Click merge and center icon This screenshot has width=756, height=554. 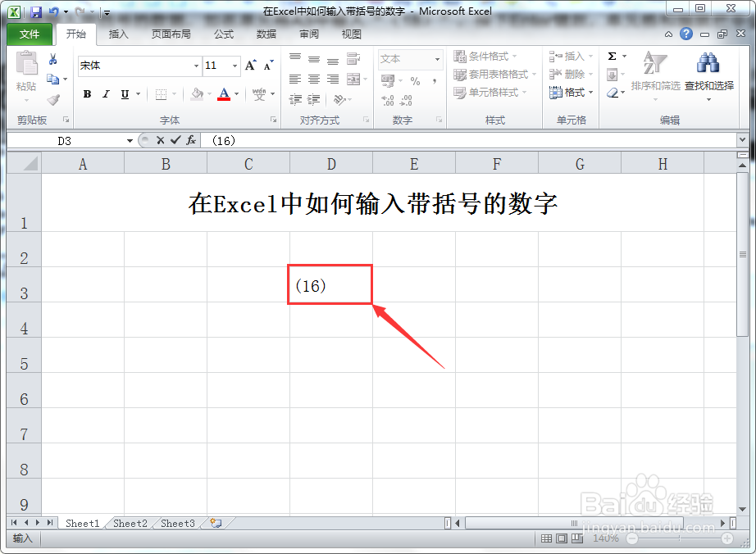click(x=353, y=79)
